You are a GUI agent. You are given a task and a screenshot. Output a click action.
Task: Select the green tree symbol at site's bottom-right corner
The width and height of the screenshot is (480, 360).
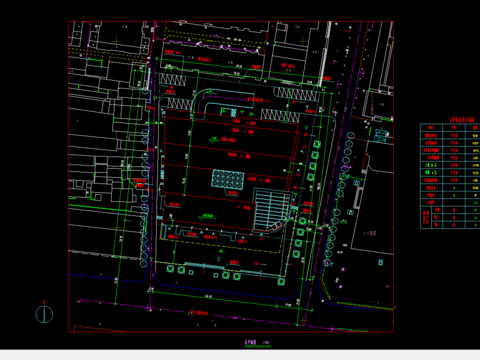pos(281,282)
